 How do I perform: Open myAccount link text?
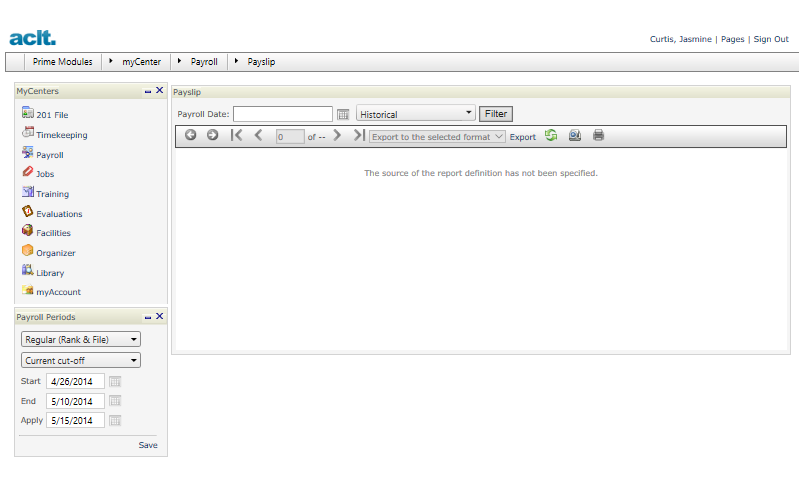coord(58,292)
